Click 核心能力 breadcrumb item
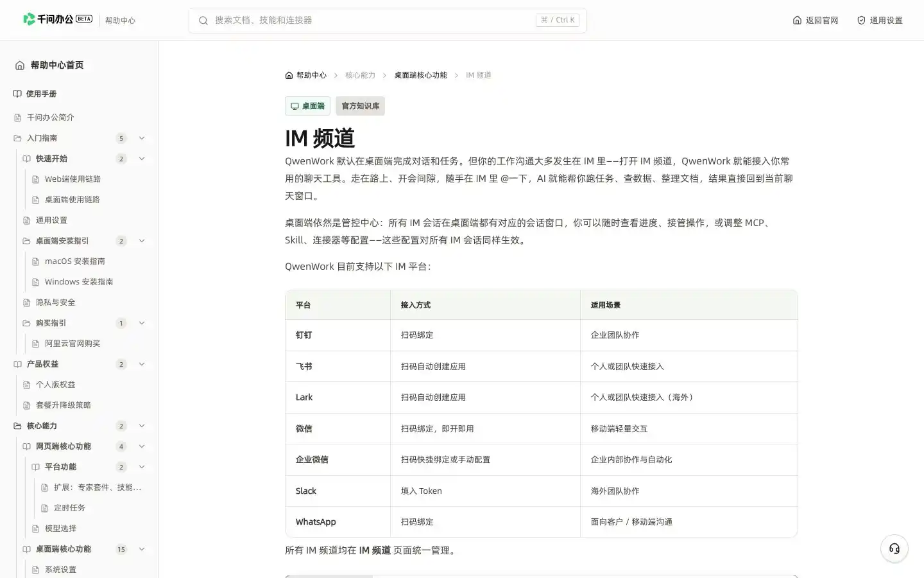This screenshot has height=578, width=924. tap(360, 75)
